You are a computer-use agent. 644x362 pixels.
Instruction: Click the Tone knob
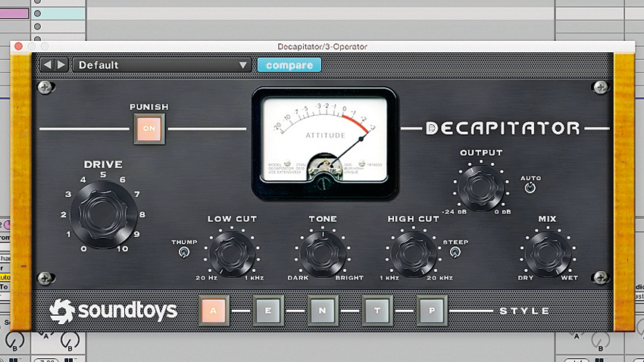click(323, 254)
